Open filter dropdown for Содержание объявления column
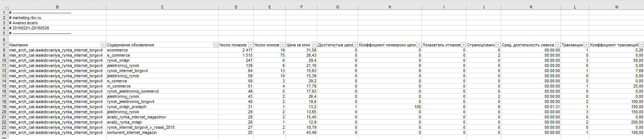Viewport: 644px width, 139px height. pyautogui.click(x=215, y=45)
